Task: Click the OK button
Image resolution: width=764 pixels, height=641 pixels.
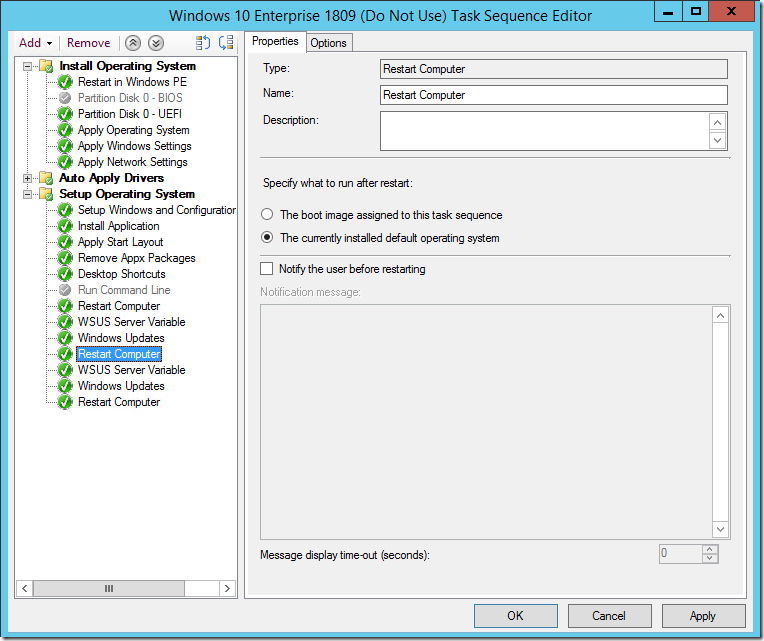Action: point(516,616)
